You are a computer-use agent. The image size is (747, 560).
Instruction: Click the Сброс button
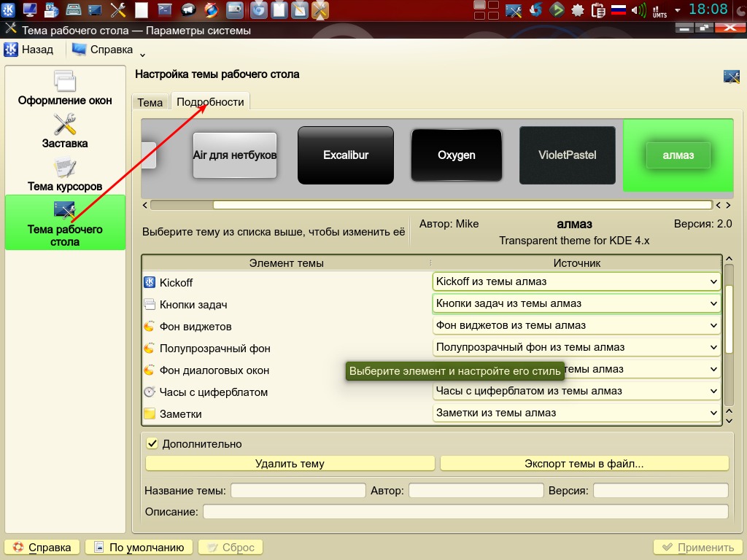231,548
